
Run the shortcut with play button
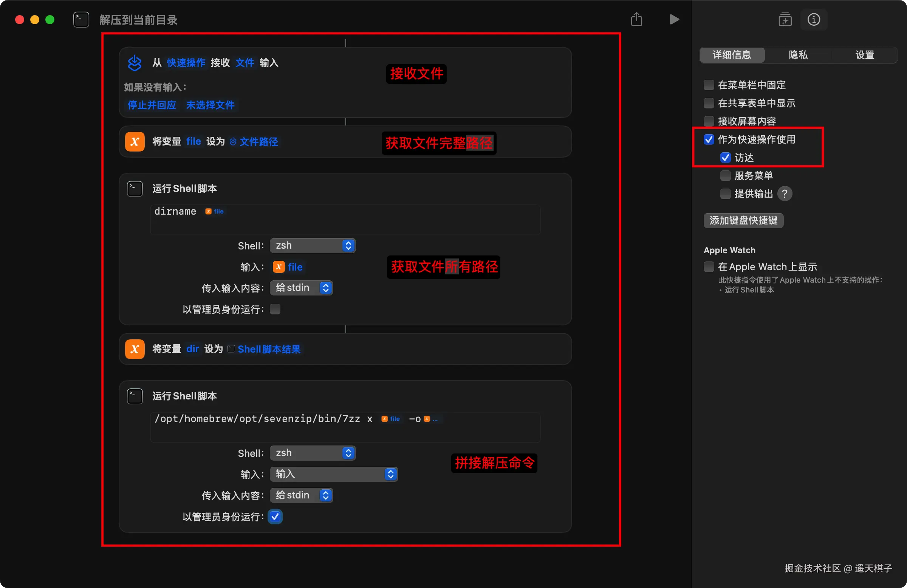click(x=674, y=19)
